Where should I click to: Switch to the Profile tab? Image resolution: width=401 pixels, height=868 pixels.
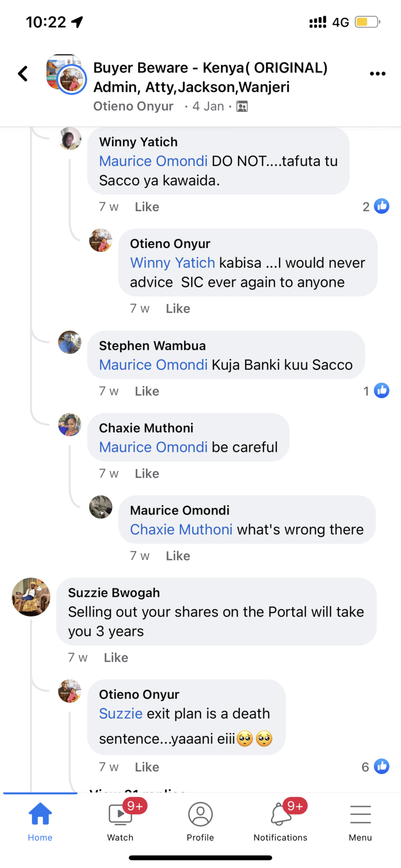click(x=200, y=814)
